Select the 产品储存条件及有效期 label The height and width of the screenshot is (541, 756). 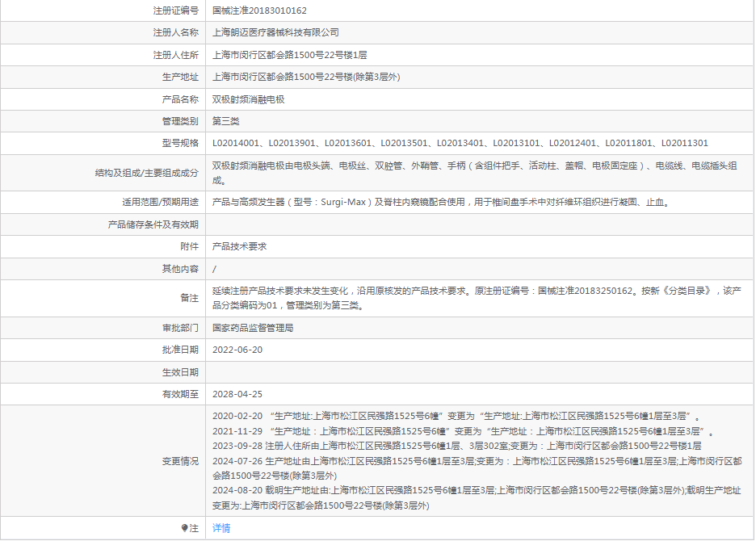[x=153, y=224]
